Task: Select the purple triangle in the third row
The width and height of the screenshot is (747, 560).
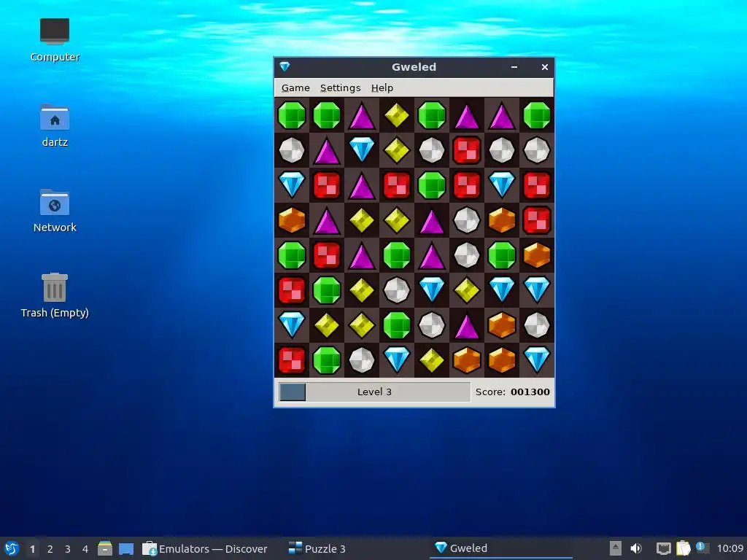Action: (362, 185)
